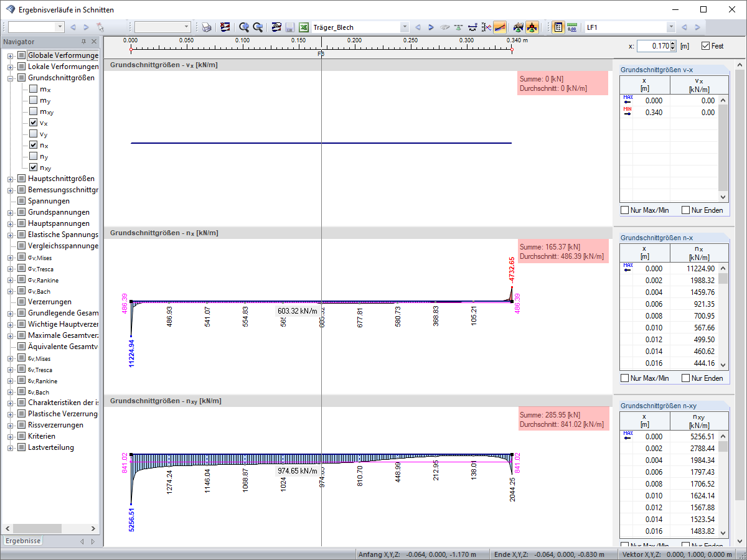
Task: Go to previous load case arrow beside LF1
Action: pos(684,27)
